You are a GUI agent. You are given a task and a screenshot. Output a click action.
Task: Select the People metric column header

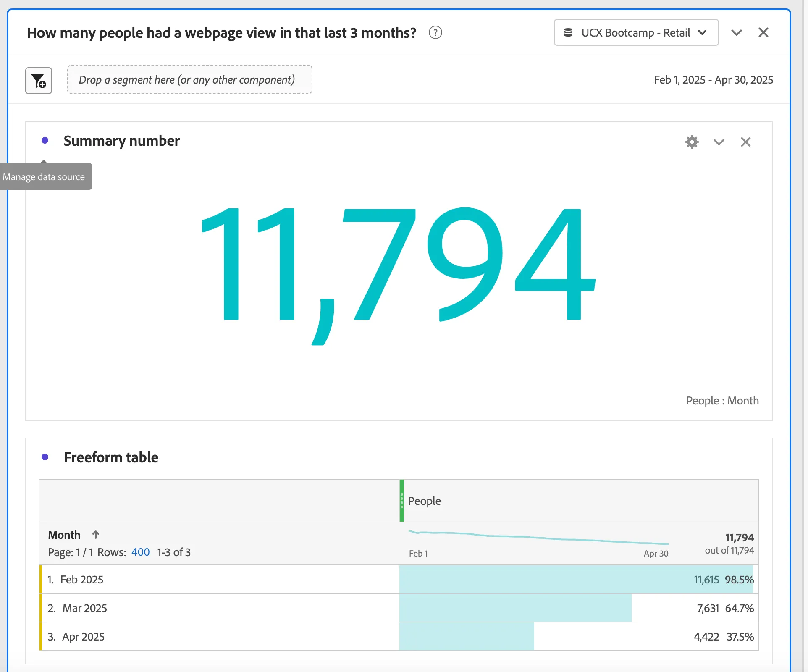click(x=579, y=501)
